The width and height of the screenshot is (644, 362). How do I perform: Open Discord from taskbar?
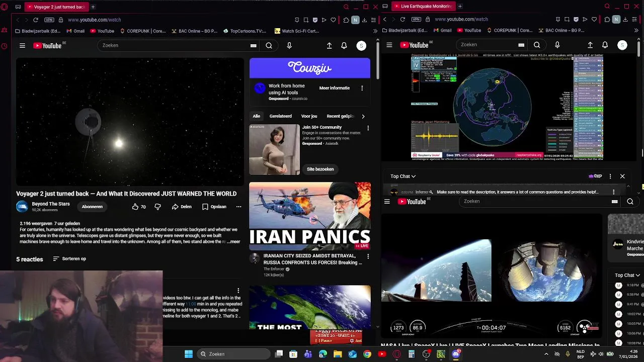pyautogui.click(x=456, y=354)
